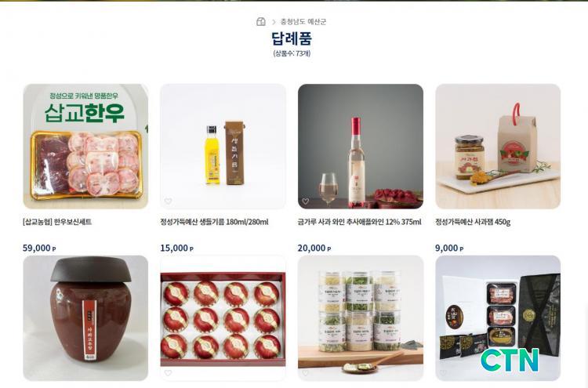Viewport: 588px width, 388px height.
Task: Like the 생들기름 product via heart icon
Action: (168, 201)
